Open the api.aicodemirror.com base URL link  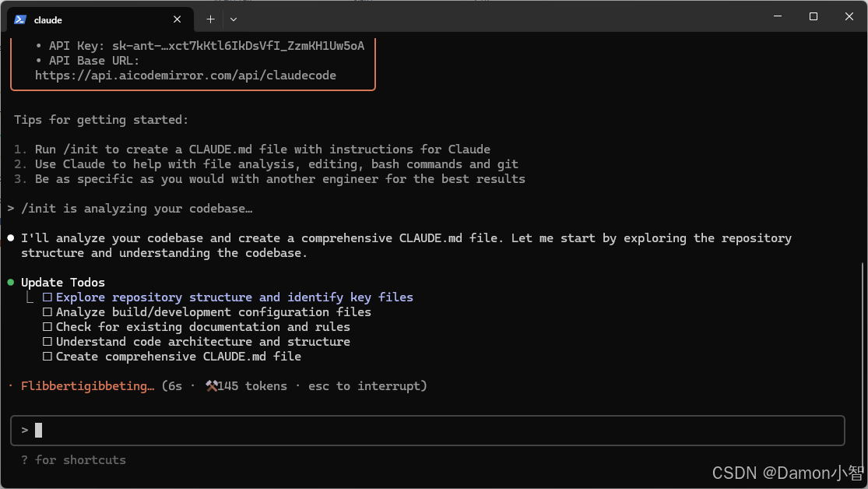[185, 76]
